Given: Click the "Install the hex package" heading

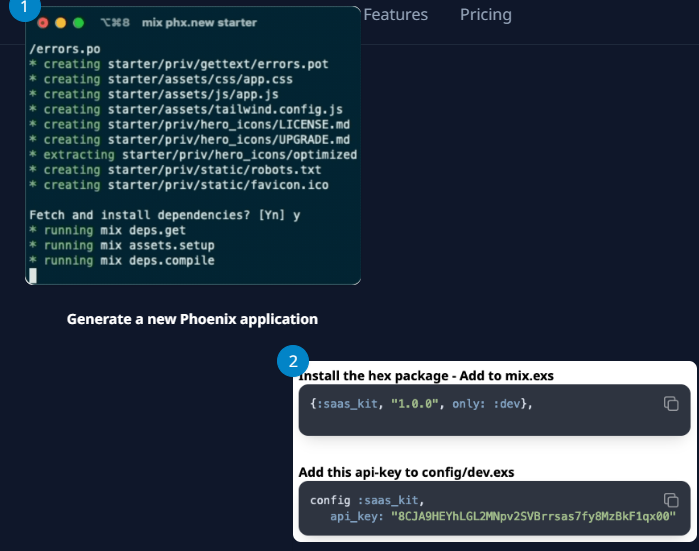Looking at the screenshot, I should click(426, 375).
